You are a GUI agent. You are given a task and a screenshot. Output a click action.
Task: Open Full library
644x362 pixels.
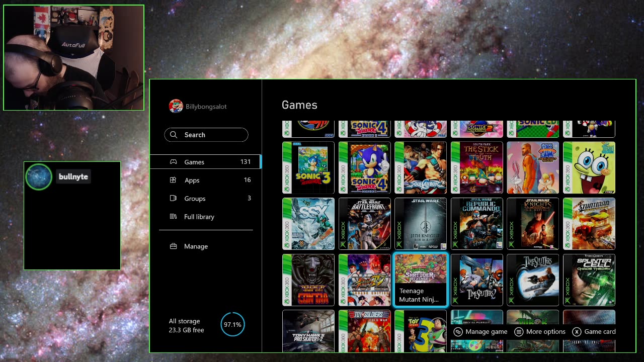tap(205, 217)
